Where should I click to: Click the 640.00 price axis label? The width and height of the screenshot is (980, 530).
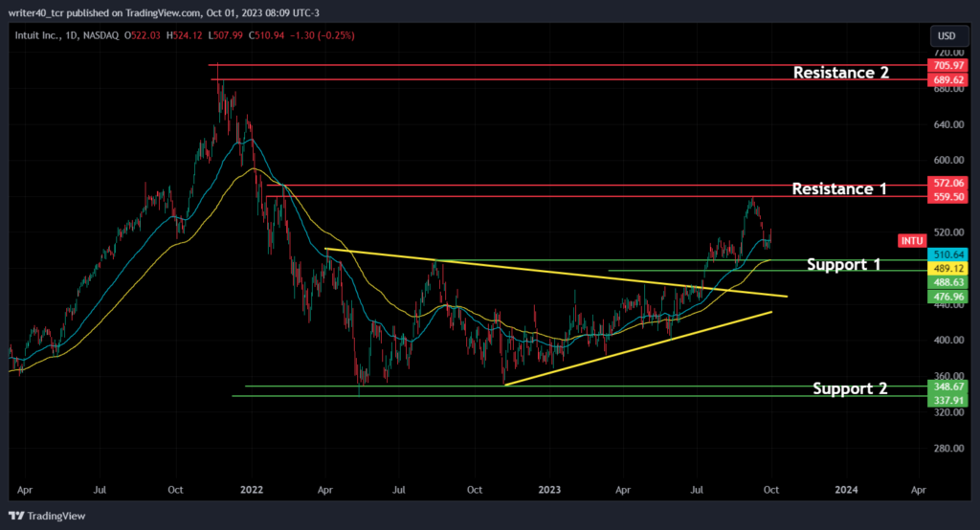coord(948,125)
